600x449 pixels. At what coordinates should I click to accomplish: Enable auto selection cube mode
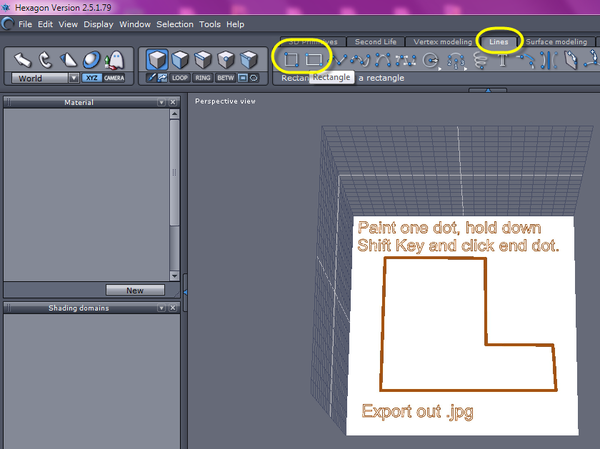pos(249,60)
